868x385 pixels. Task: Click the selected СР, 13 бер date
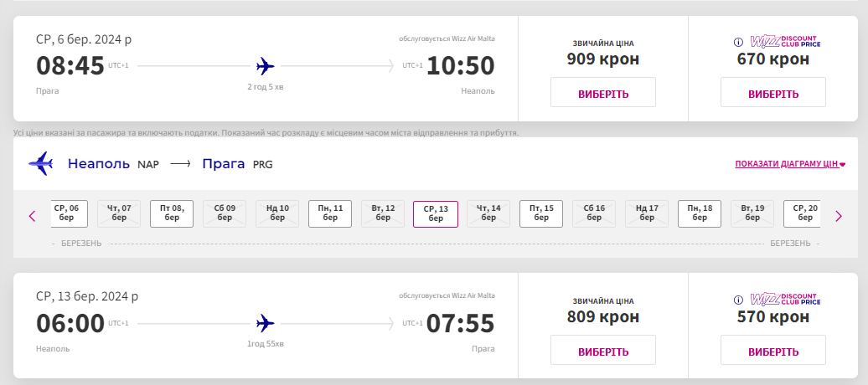coord(436,213)
